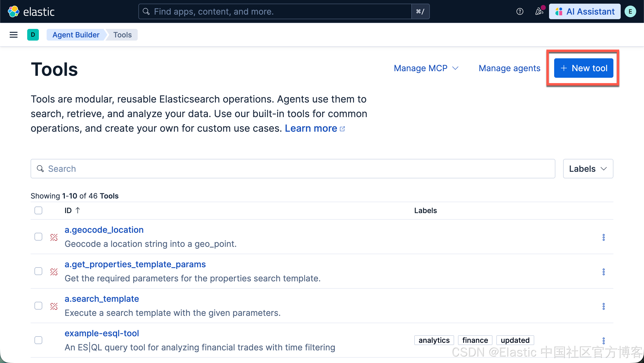
Task: Open actions menu for example-esql-tool
Action: pos(603,340)
